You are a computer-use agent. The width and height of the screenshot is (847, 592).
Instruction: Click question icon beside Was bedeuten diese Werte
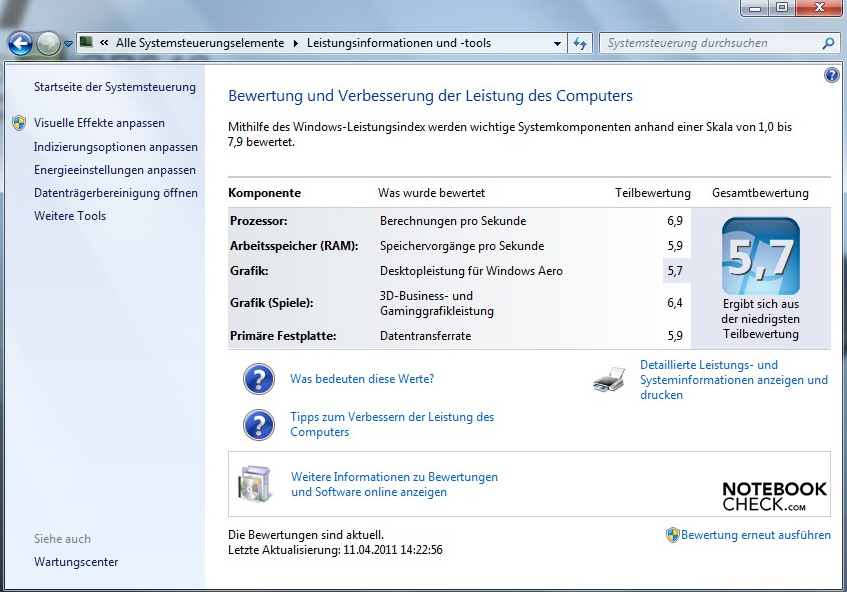[x=259, y=379]
